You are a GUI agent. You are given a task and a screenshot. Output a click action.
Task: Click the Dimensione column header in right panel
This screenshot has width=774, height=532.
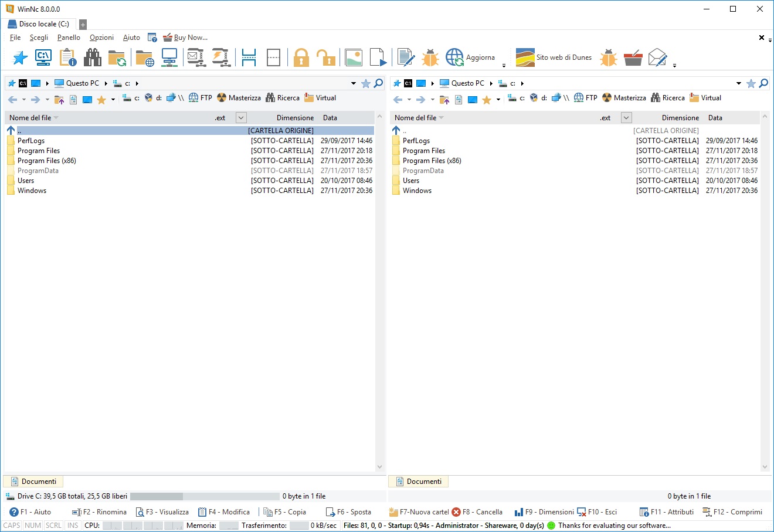pos(680,118)
